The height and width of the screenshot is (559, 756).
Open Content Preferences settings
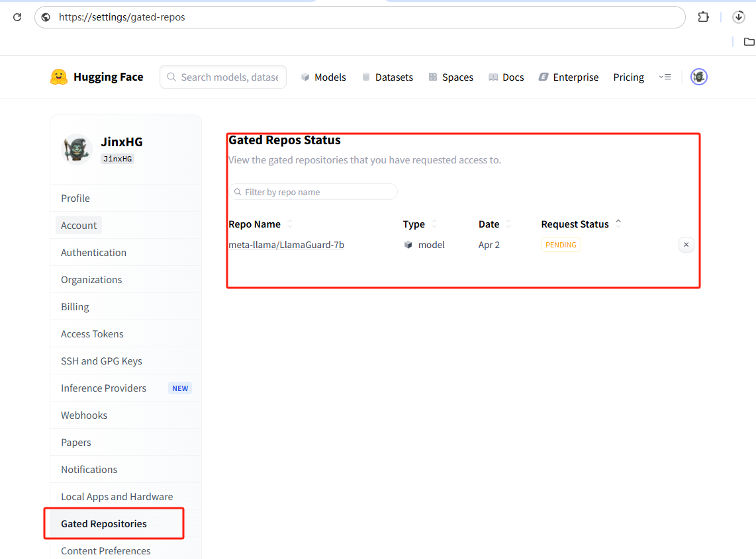pyautogui.click(x=106, y=551)
